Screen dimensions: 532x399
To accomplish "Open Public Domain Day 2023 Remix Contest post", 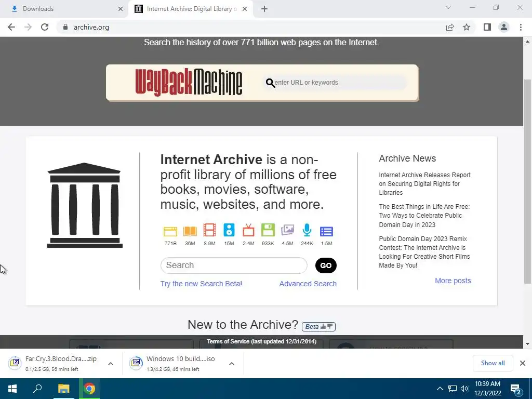I will pyautogui.click(x=424, y=252).
